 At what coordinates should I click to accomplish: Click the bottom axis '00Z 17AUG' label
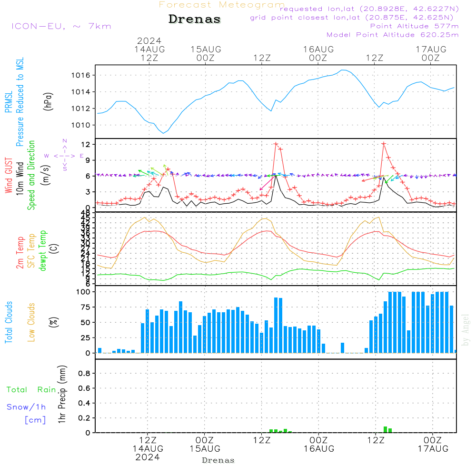pos(433,445)
